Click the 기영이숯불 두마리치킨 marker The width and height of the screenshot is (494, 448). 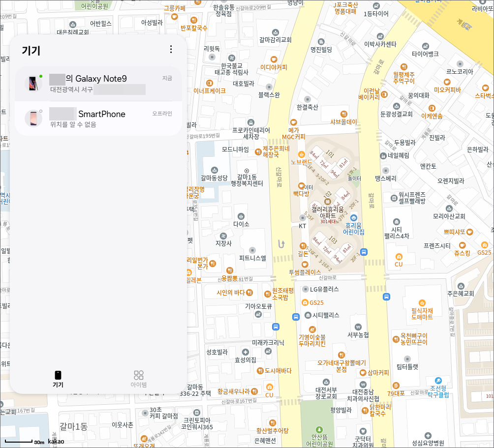click(312, 329)
